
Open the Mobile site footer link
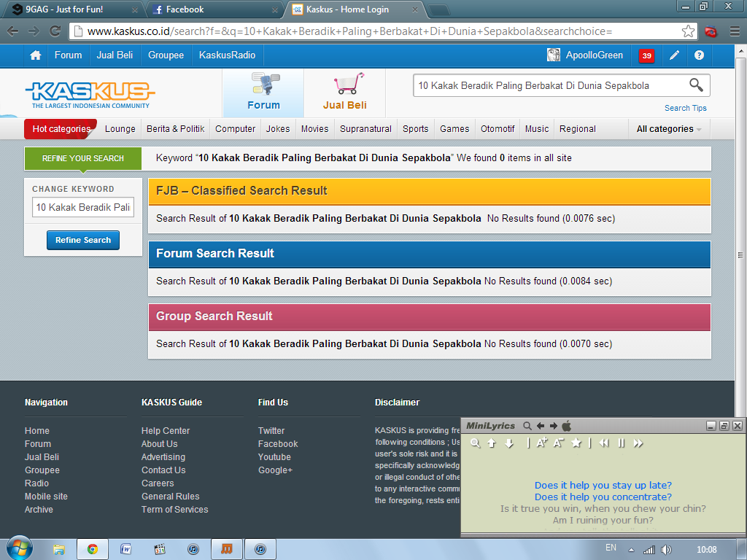(x=46, y=497)
